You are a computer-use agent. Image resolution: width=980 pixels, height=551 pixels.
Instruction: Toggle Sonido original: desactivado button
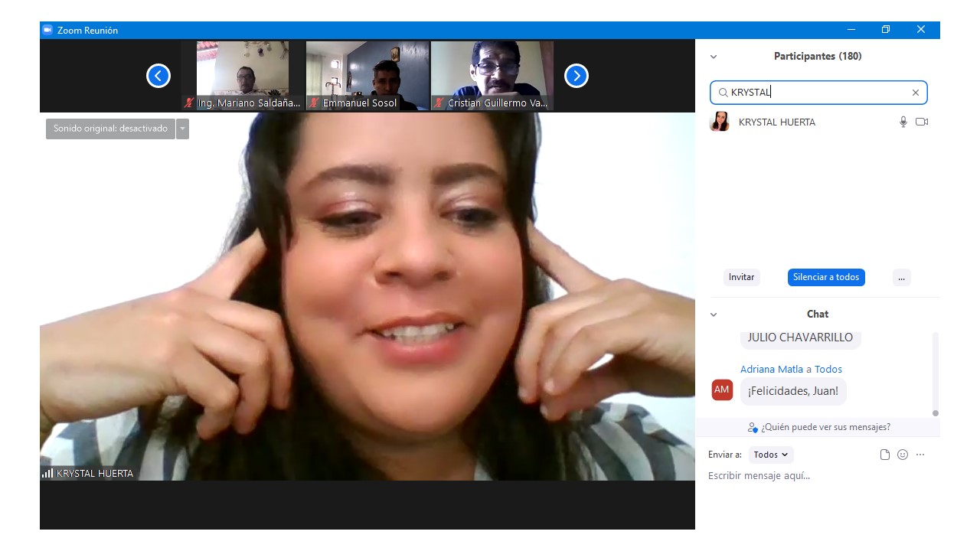[110, 129]
